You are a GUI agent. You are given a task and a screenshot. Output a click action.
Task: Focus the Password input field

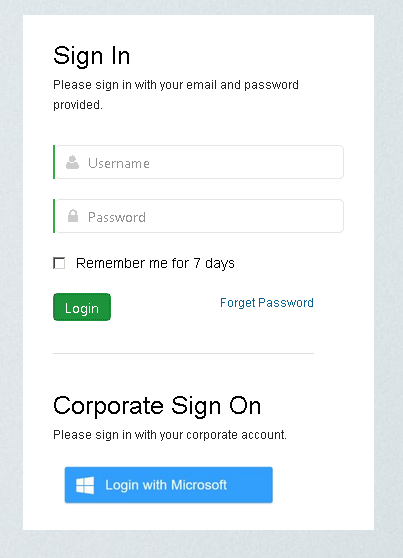199,216
